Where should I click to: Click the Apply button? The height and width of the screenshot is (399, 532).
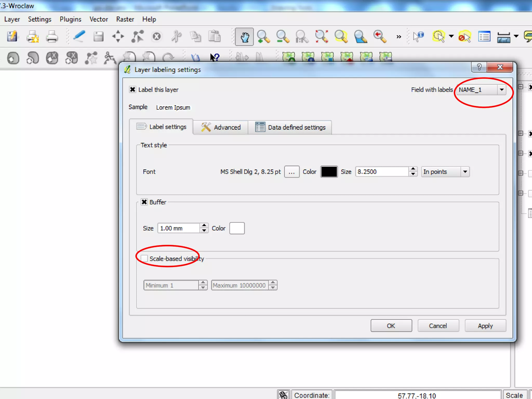tap(485, 326)
